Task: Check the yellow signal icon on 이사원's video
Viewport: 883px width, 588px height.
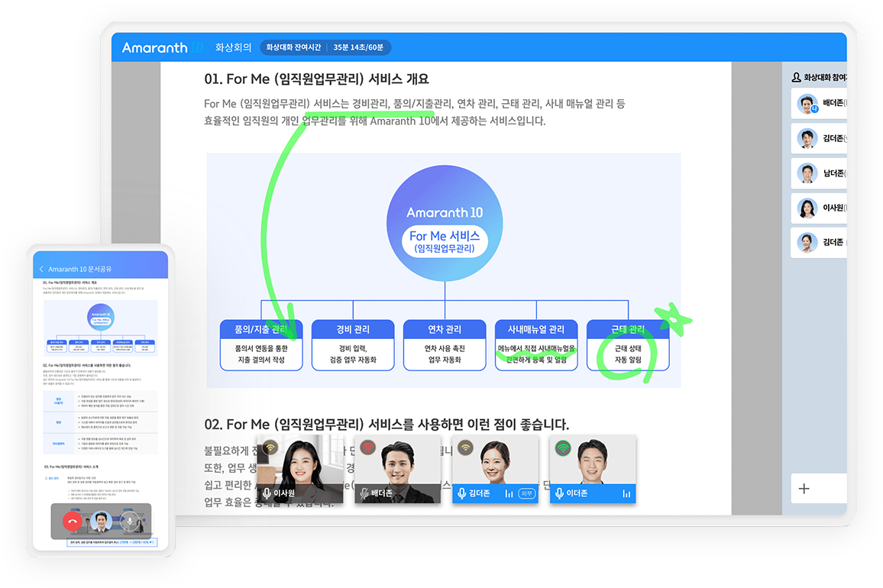Action: (x=271, y=447)
